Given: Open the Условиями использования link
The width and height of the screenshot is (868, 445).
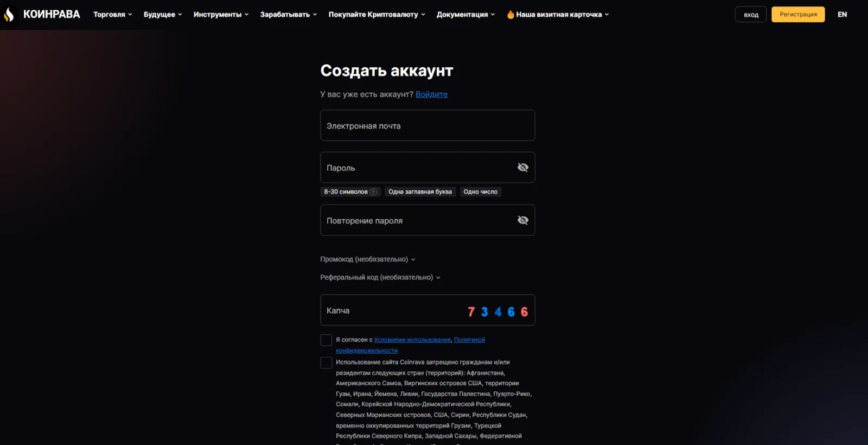Looking at the screenshot, I should (412, 340).
